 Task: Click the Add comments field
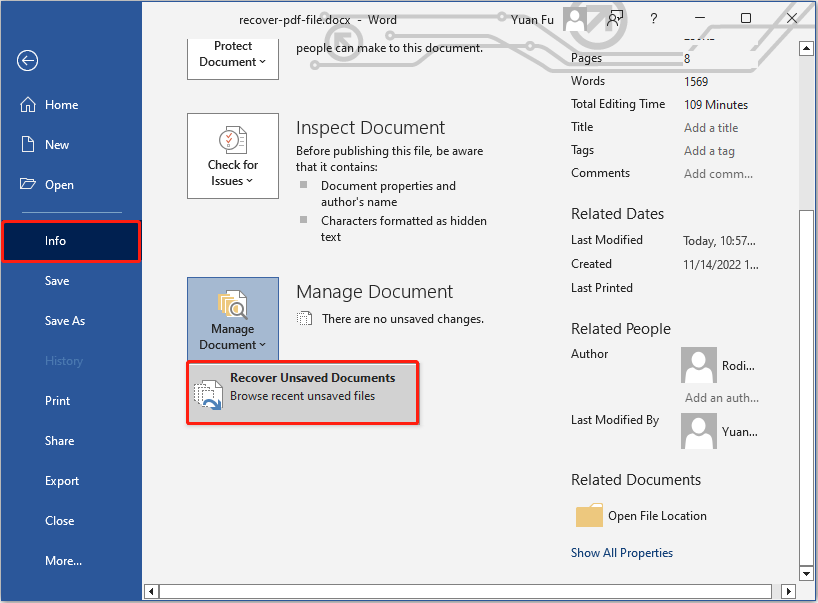pyautogui.click(x=718, y=174)
